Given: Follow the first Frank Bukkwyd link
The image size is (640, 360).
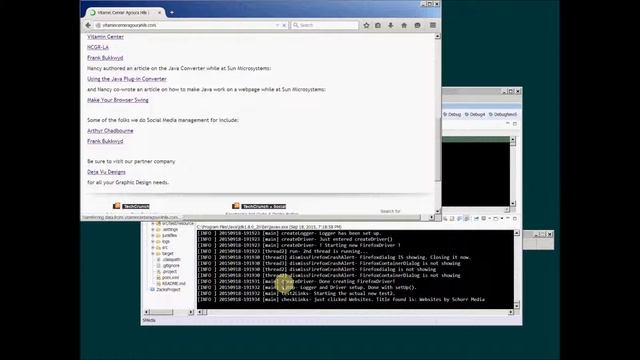Looking at the screenshot, I should pyautogui.click(x=105, y=58).
